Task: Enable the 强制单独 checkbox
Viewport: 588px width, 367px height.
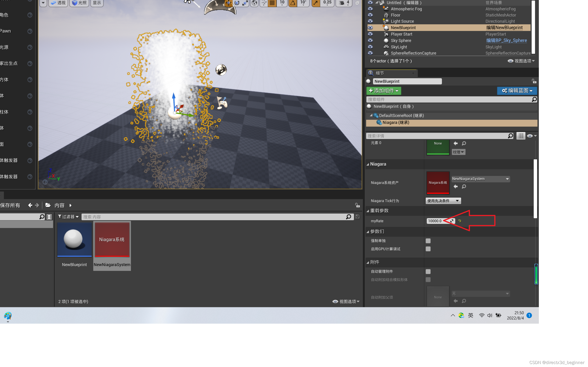Action: coord(428,241)
